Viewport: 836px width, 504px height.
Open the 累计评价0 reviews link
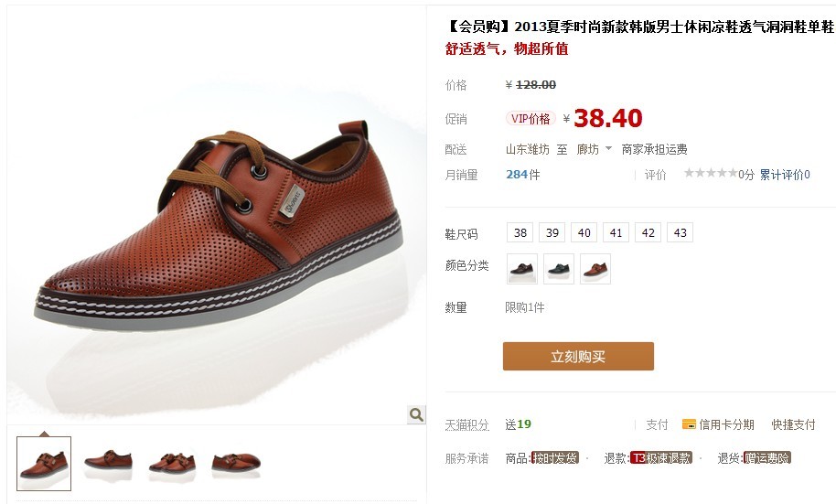pos(785,175)
